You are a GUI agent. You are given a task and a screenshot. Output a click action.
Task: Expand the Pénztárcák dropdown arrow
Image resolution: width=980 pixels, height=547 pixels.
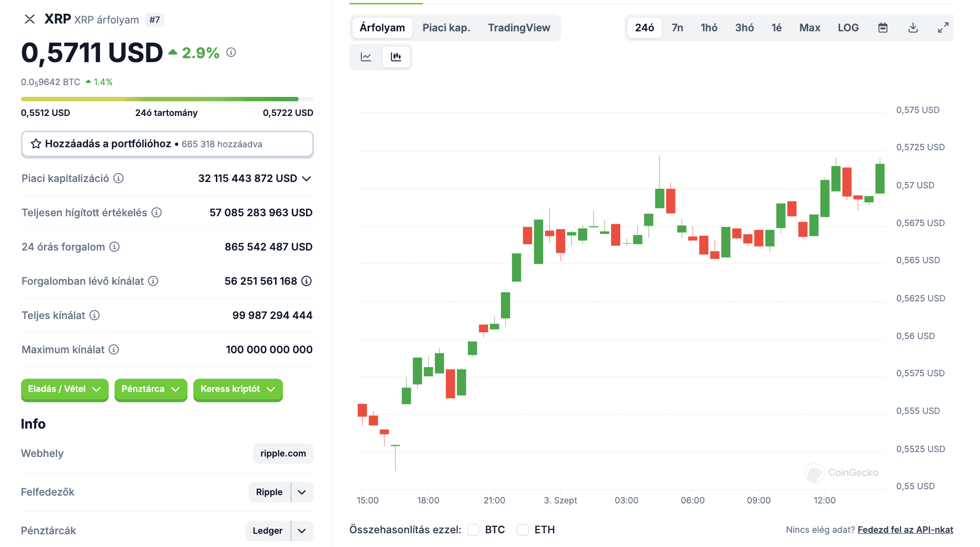(303, 531)
